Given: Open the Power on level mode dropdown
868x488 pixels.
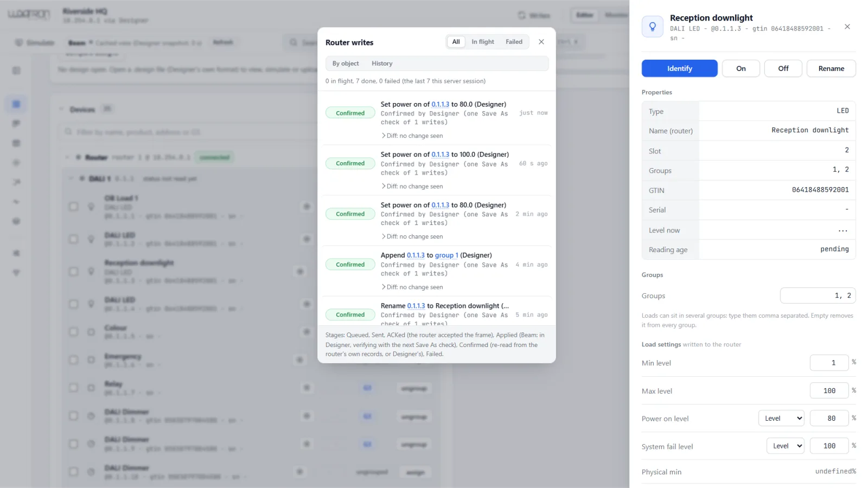Looking at the screenshot, I should 781,418.
